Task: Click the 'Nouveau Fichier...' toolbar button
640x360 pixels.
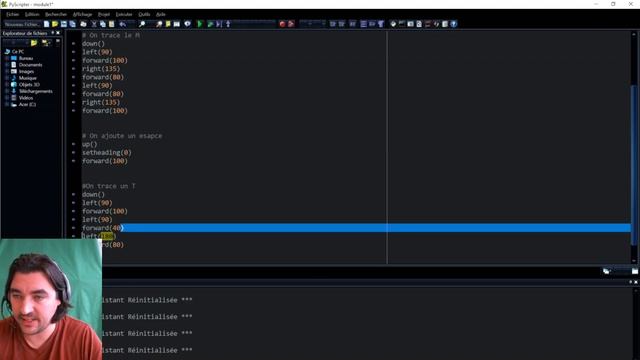Action: pos(22,24)
